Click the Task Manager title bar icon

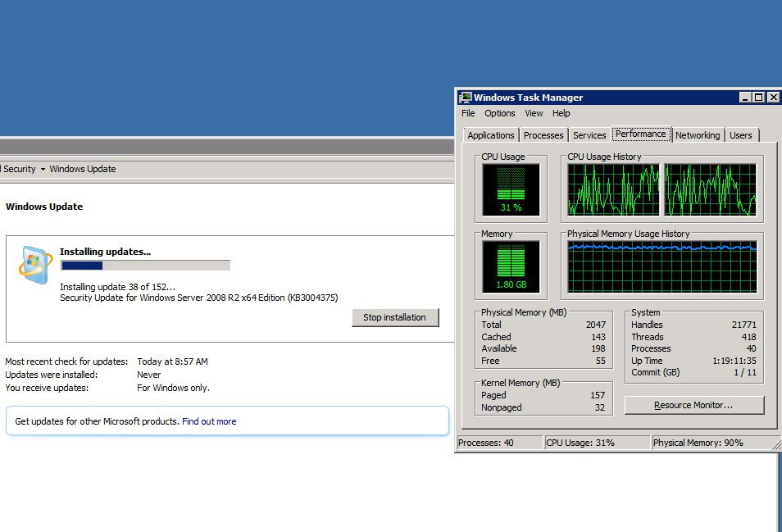point(465,98)
